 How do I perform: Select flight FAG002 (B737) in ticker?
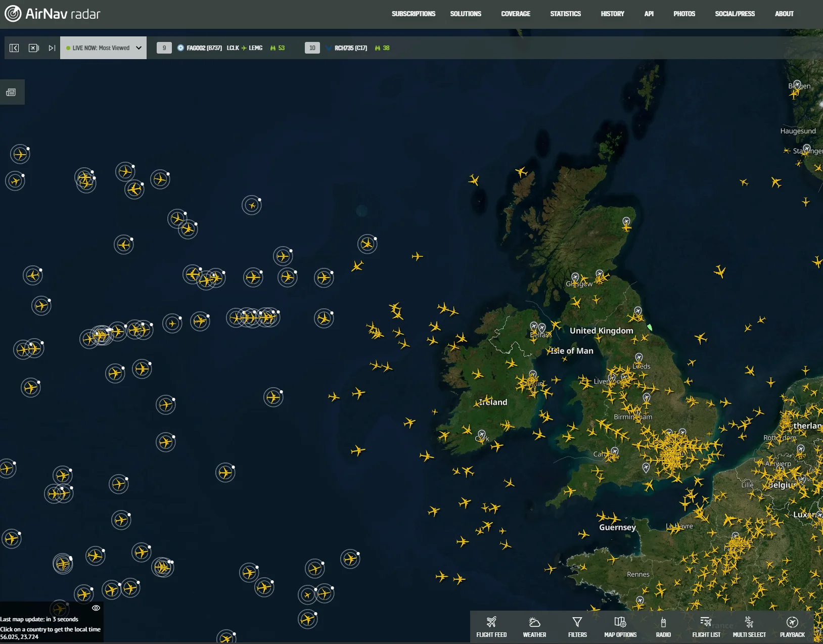204,48
